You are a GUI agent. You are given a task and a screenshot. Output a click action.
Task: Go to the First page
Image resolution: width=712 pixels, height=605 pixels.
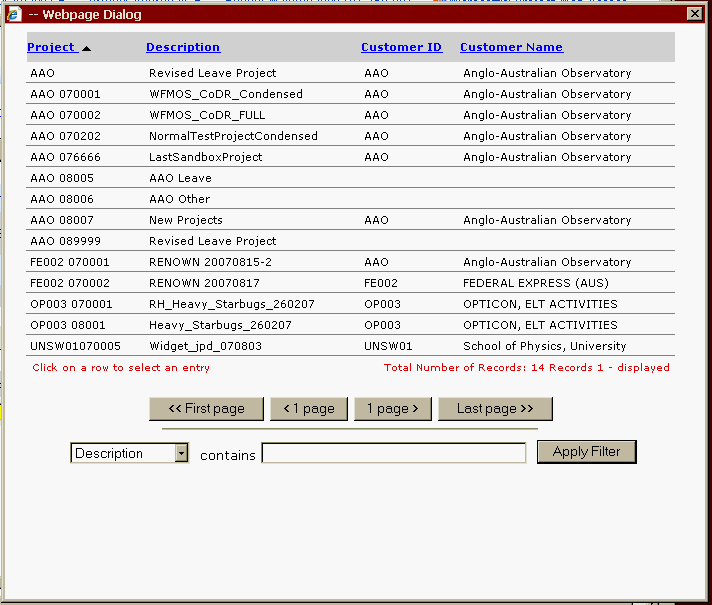click(206, 409)
